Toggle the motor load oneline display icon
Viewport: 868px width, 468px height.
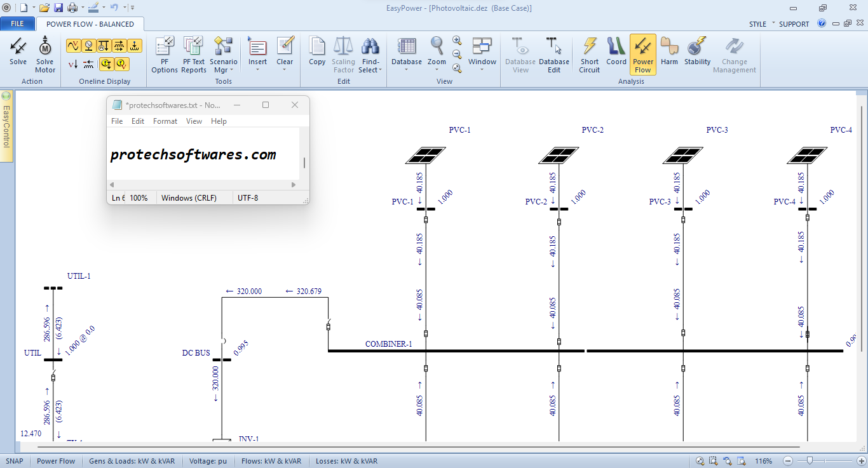(x=104, y=46)
